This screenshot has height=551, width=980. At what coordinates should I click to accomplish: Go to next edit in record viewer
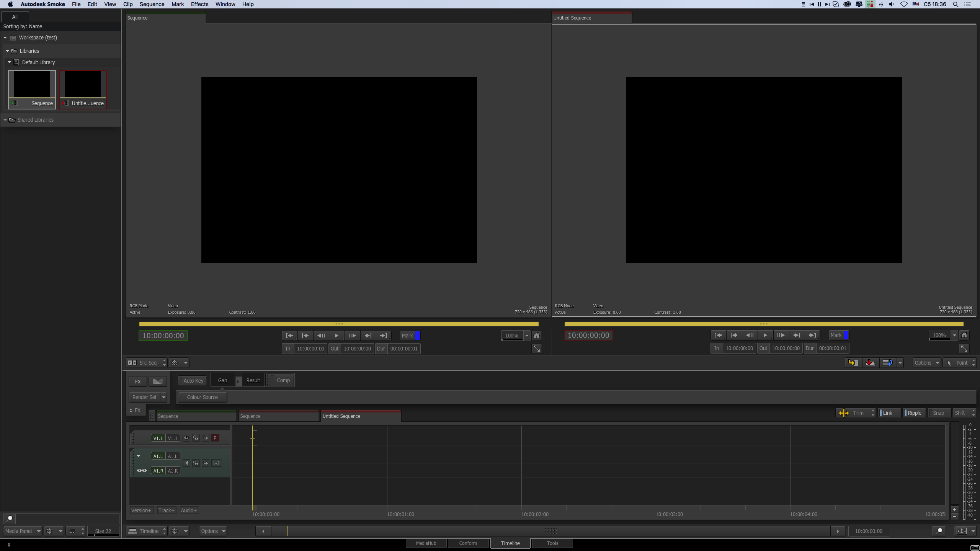coord(797,335)
